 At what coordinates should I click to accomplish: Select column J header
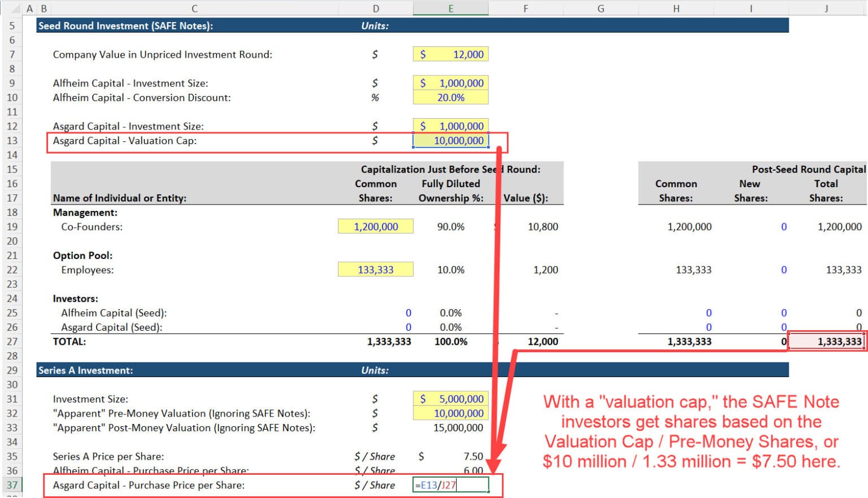(x=826, y=8)
